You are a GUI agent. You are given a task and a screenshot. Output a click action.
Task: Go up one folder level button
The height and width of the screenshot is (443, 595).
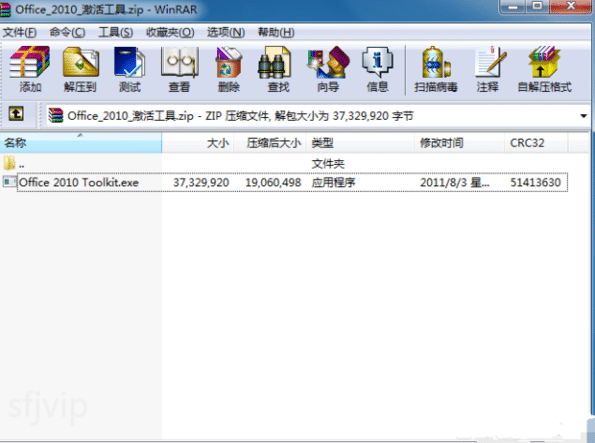point(16,114)
